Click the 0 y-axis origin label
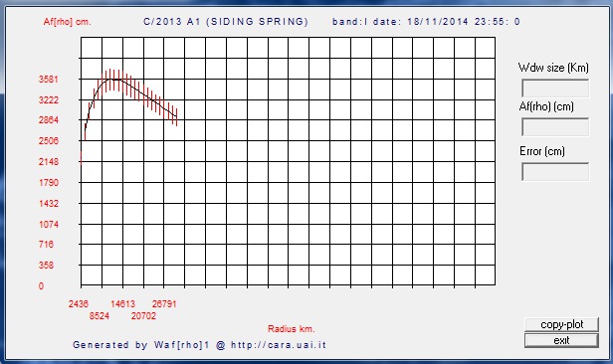 click(41, 285)
